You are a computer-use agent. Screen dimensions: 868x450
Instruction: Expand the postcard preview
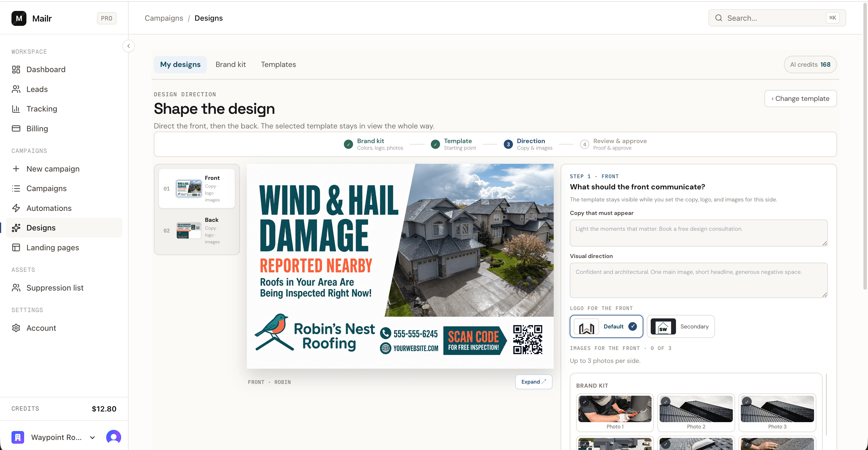coord(533,382)
